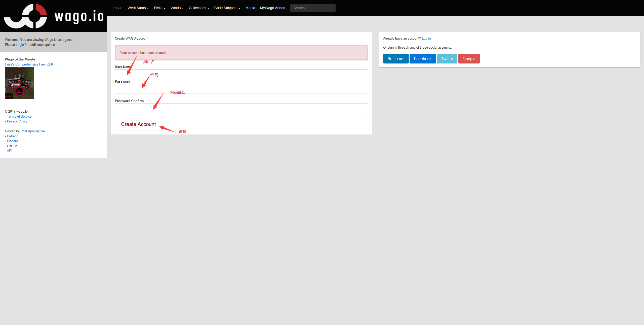The image size is (644, 325).
Task: Sign in using Twitter button
Action: (447, 59)
